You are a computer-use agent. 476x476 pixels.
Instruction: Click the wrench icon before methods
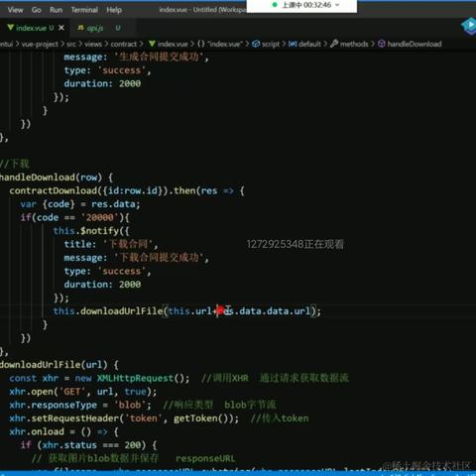point(334,44)
